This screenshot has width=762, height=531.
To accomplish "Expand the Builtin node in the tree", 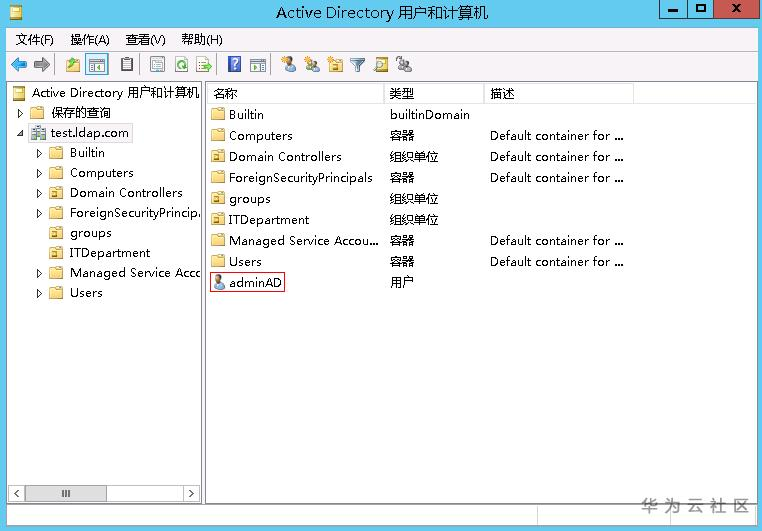I will pyautogui.click(x=39, y=153).
